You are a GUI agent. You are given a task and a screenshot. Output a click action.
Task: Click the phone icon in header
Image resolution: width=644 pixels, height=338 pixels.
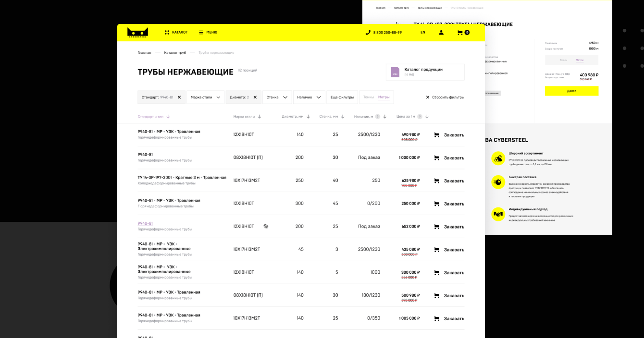click(368, 32)
